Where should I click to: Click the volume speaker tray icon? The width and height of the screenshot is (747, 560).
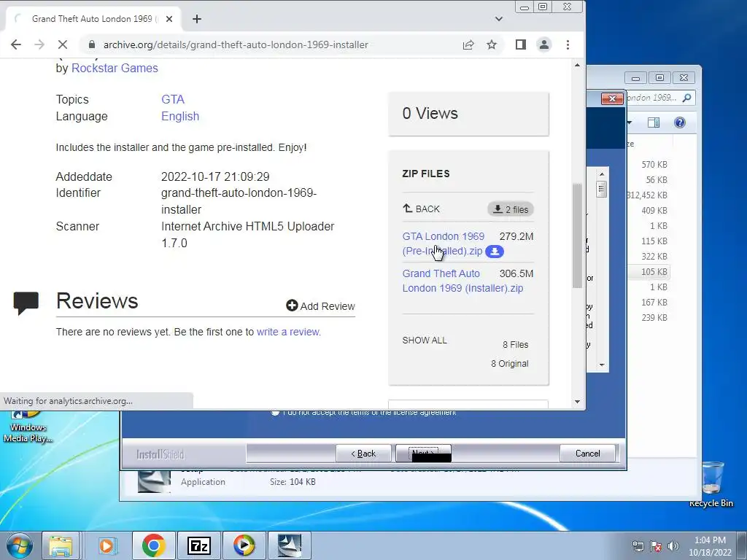(673, 546)
